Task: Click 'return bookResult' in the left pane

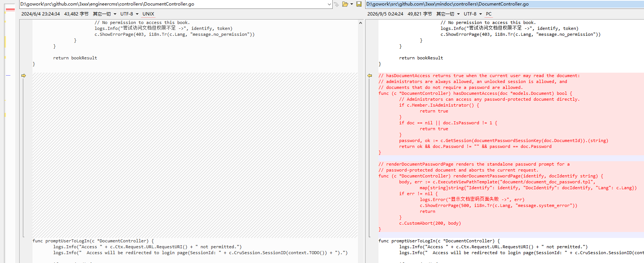Action: (75, 58)
